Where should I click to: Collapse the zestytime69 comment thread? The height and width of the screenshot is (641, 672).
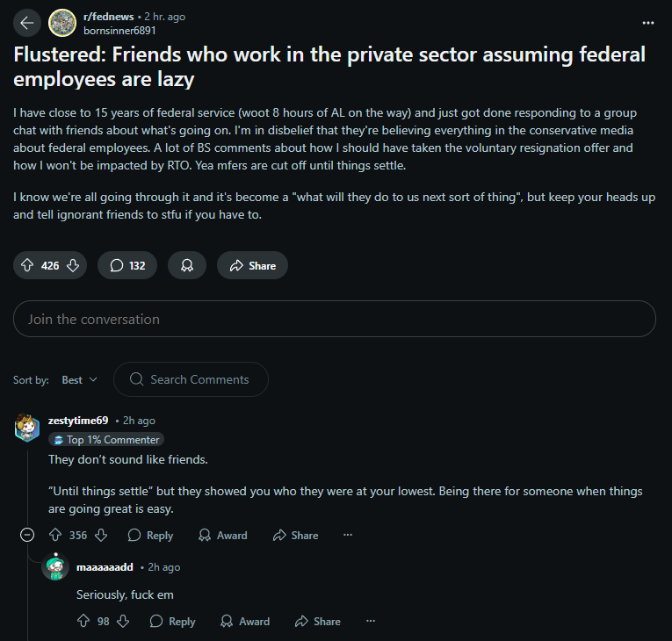tap(27, 535)
